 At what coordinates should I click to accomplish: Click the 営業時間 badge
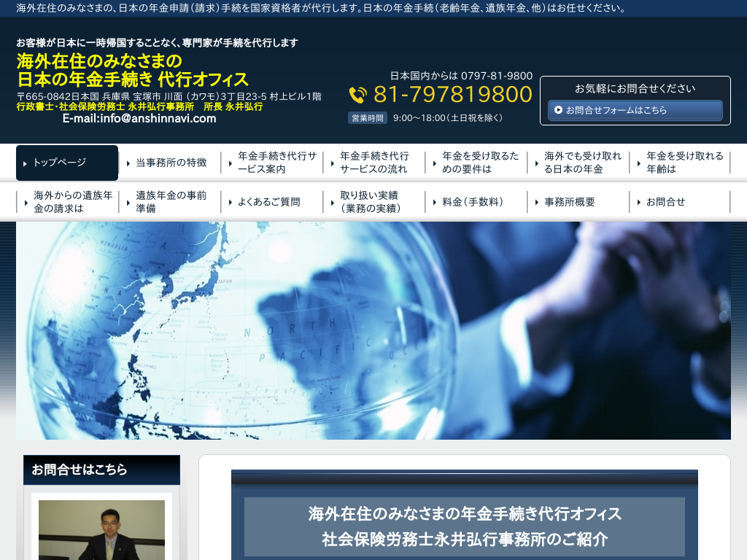368,118
